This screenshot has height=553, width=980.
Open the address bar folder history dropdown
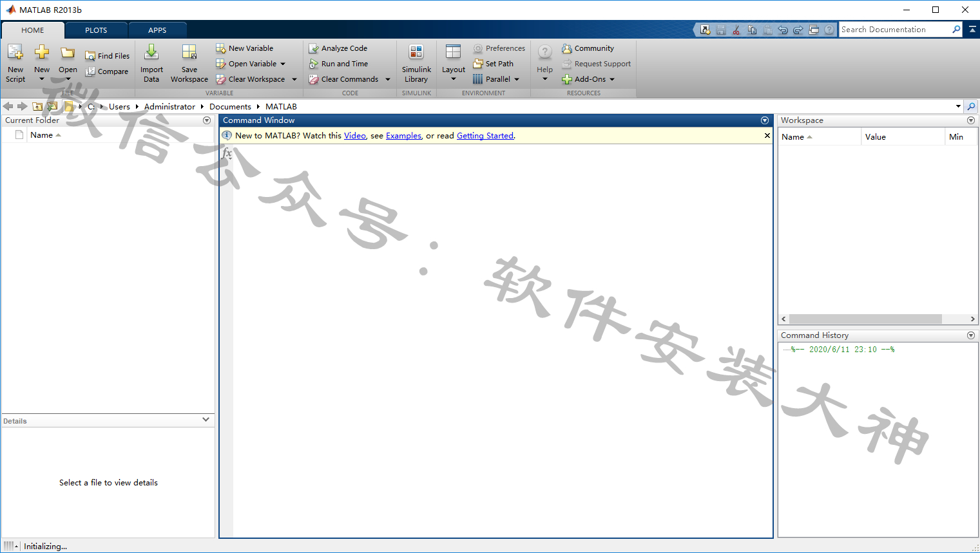click(x=958, y=106)
